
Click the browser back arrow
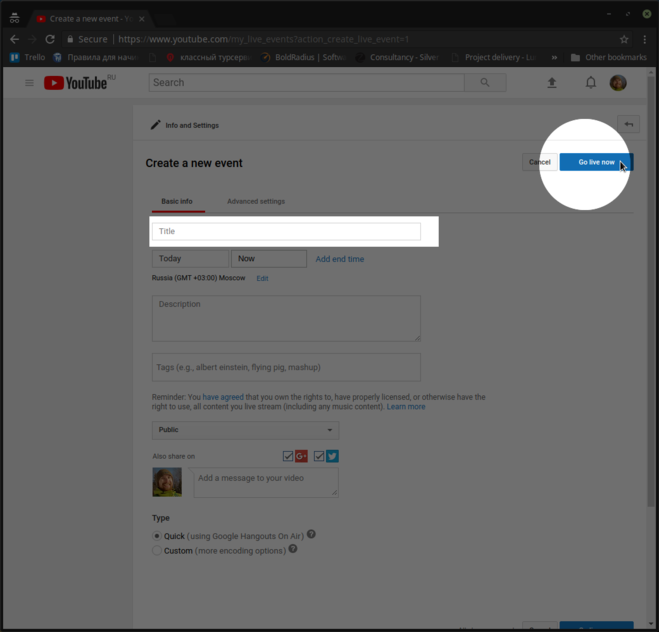point(14,39)
